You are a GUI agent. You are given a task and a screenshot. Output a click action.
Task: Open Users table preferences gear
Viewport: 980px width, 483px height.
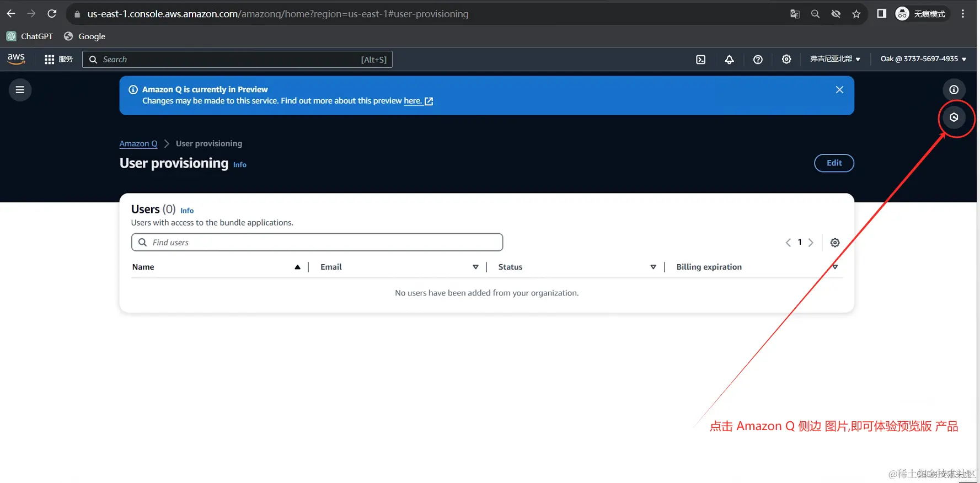coord(835,243)
